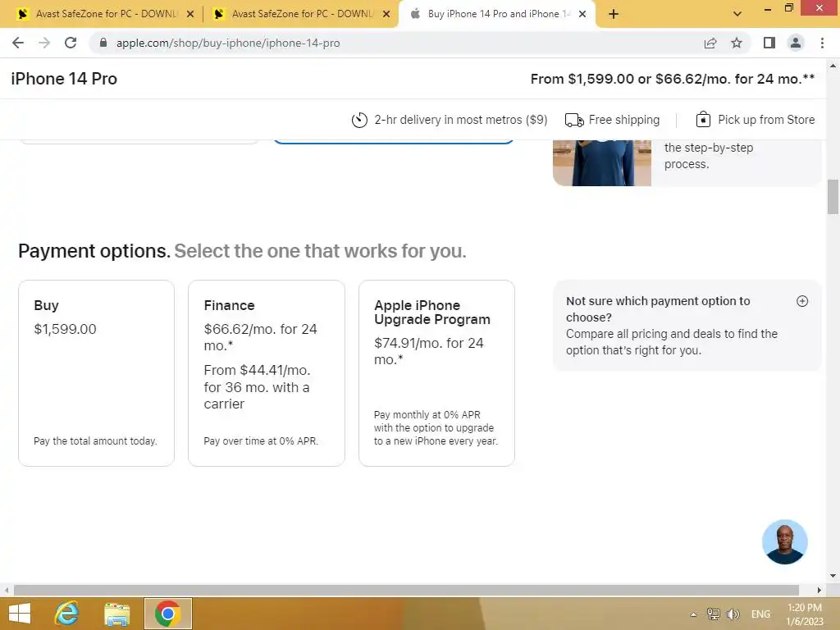The image size is (840, 630).
Task: Open a new browser tab
Action: coord(614,14)
